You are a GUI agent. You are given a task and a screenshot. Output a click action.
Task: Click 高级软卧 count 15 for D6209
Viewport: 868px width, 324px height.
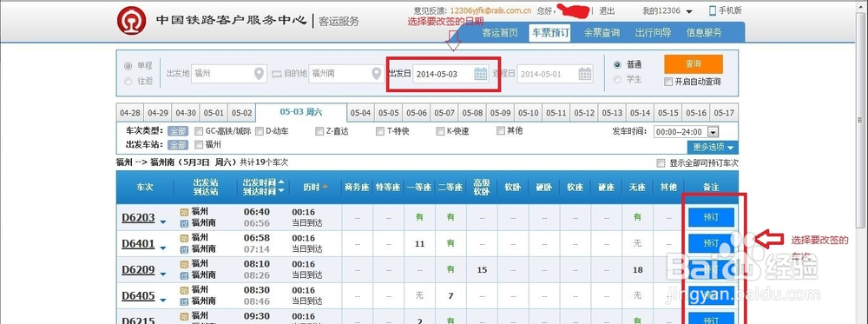pyautogui.click(x=482, y=270)
